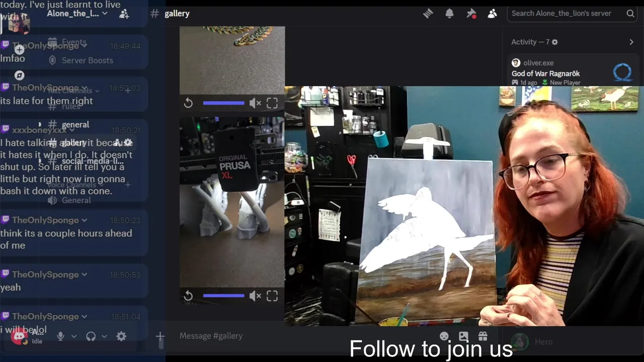Viewport: 644px width, 362px height.
Task: Expand the Activity panel chevron
Action: pyautogui.click(x=631, y=42)
